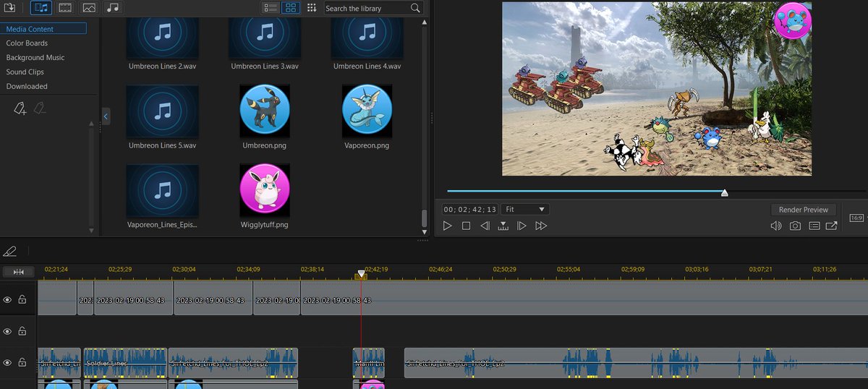Screen dimensions: 868x389
Task: Switch library to details list view
Action: click(x=271, y=8)
